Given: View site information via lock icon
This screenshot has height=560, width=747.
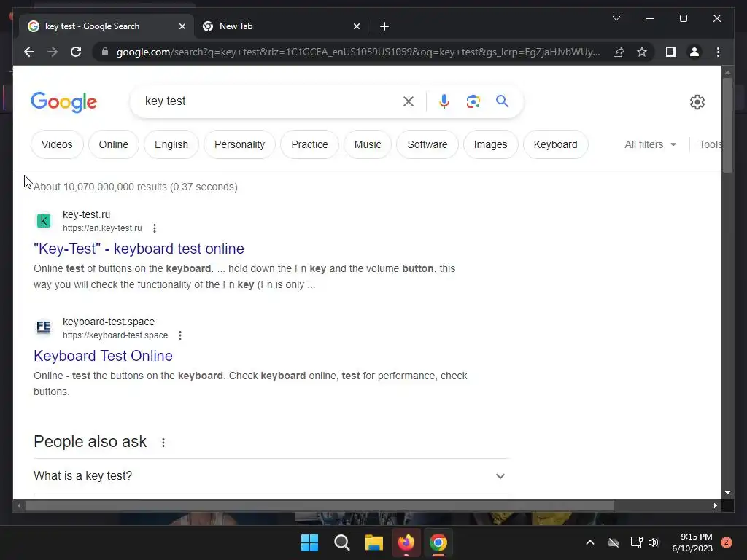Looking at the screenshot, I should coord(105,52).
